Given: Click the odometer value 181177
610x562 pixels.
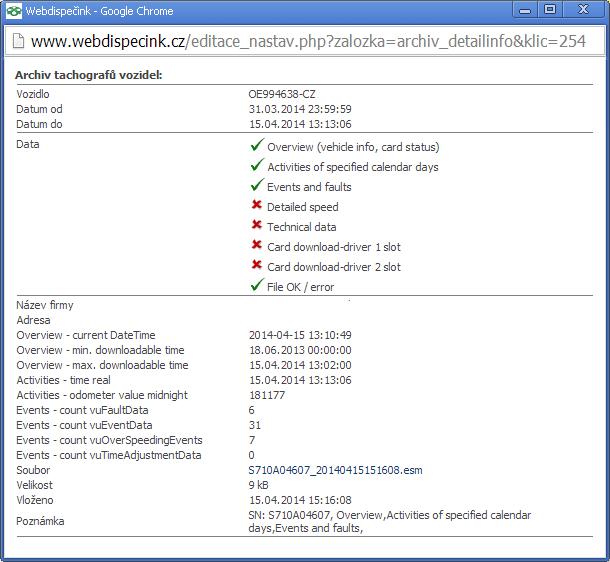Looking at the screenshot, I should [267, 395].
